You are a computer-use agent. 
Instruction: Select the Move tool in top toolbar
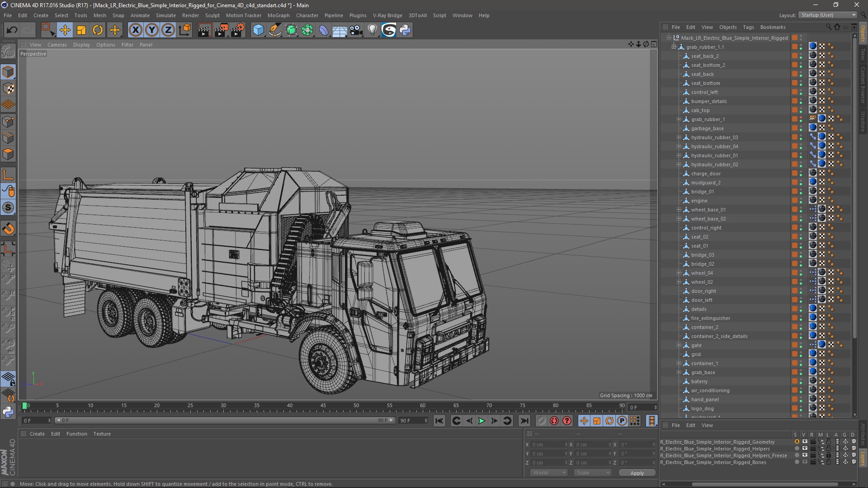tap(65, 30)
